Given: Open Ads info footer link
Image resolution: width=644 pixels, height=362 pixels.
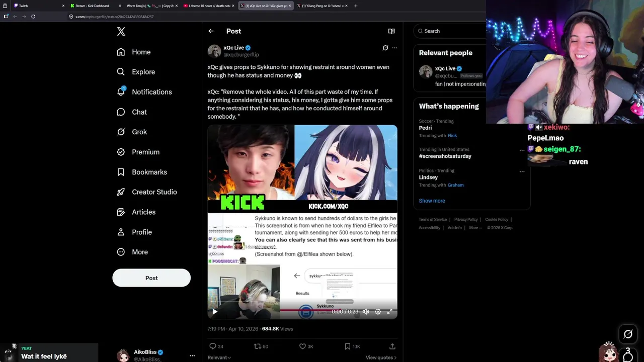Looking at the screenshot, I should [x=455, y=228].
